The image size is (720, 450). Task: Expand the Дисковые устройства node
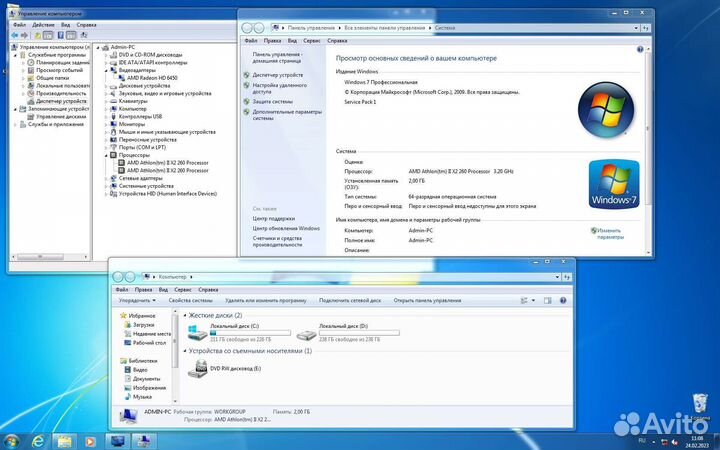106,86
